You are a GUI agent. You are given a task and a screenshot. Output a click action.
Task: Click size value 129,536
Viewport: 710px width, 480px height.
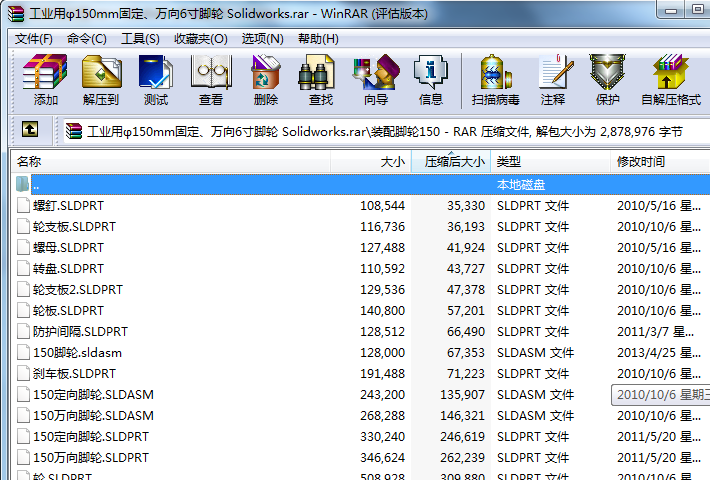[383, 289]
